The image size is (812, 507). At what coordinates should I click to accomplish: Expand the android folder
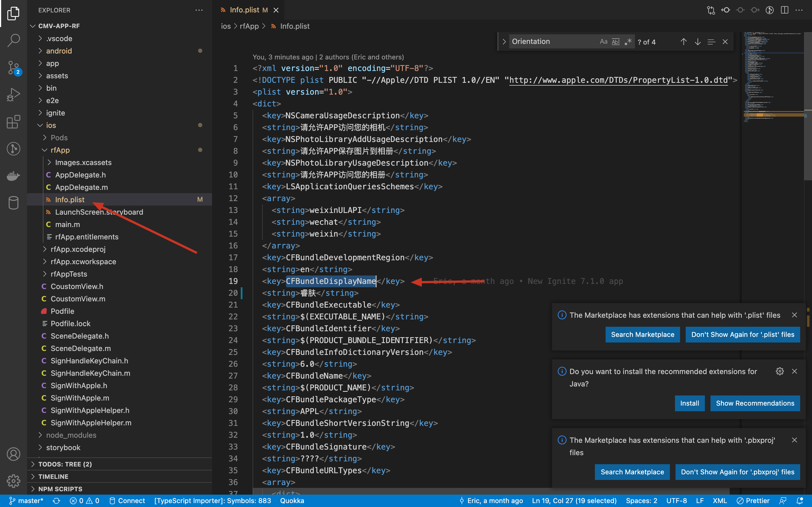(59, 51)
